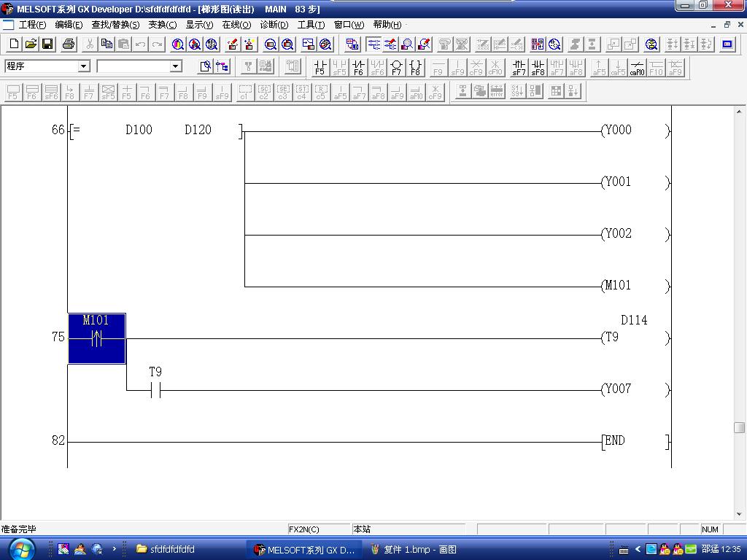747x560 pixels.
Task: Copy selection using the Copy icon
Action: coord(107,44)
